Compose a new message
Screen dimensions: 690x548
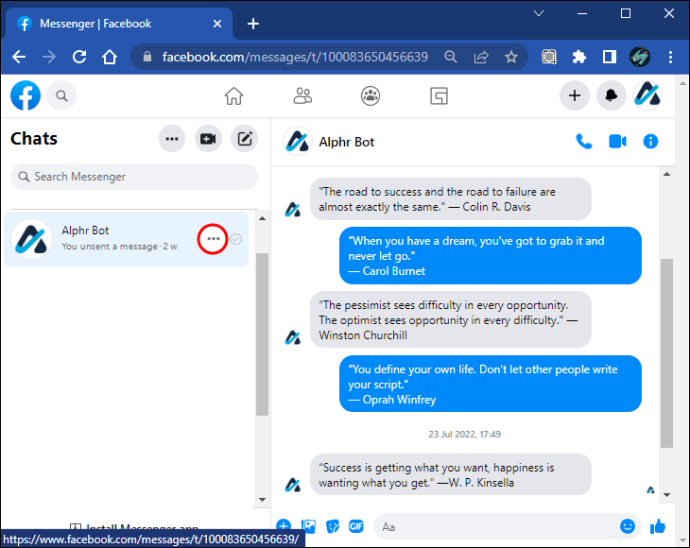tap(245, 139)
